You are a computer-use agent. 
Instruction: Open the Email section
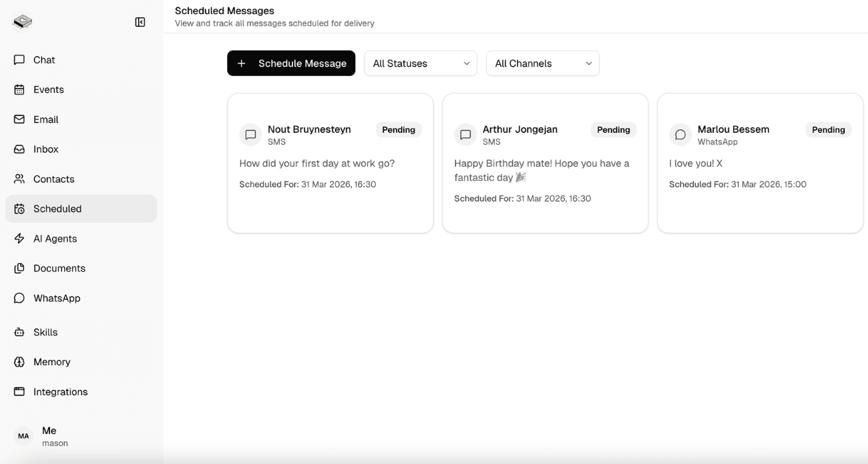pos(45,119)
